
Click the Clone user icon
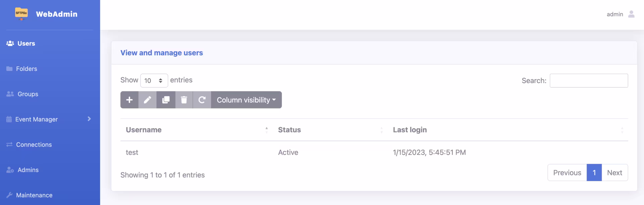tap(166, 99)
